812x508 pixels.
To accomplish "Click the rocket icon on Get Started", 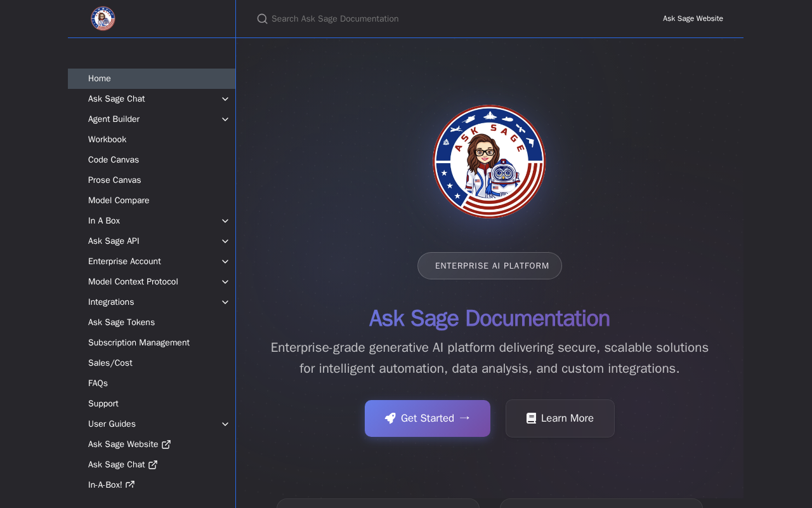I will tap(390, 418).
